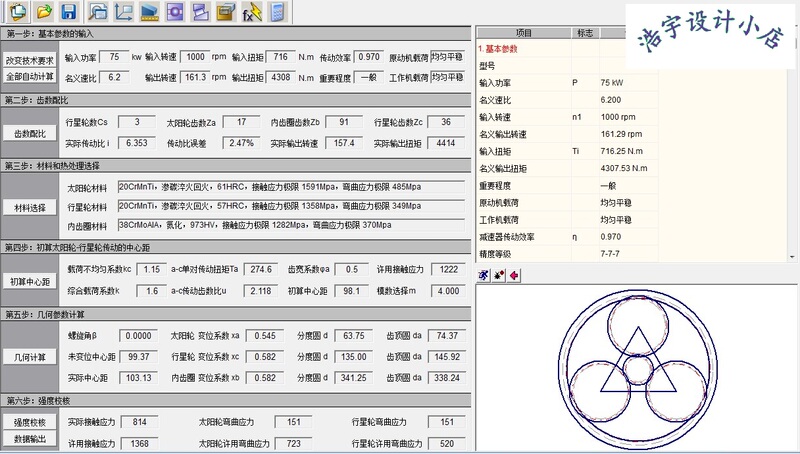The width and height of the screenshot is (800, 454).
Task: Click the red left arrow icon
Action: tap(514, 275)
